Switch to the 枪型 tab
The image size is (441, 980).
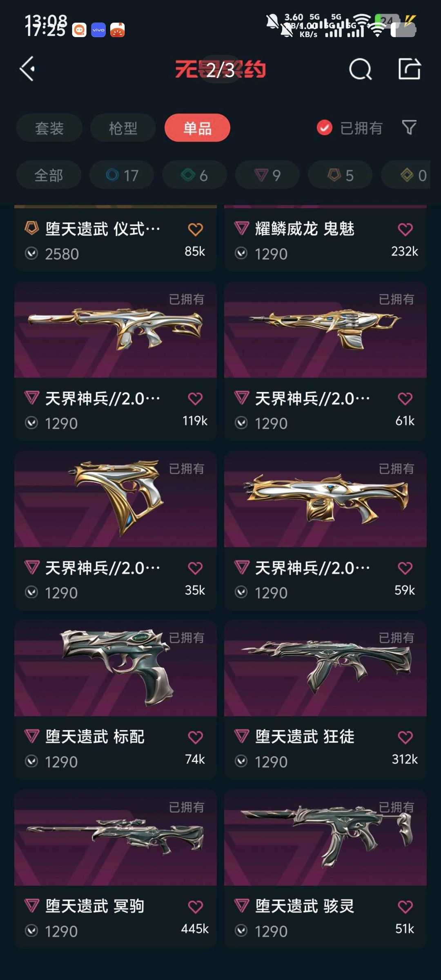pos(123,128)
